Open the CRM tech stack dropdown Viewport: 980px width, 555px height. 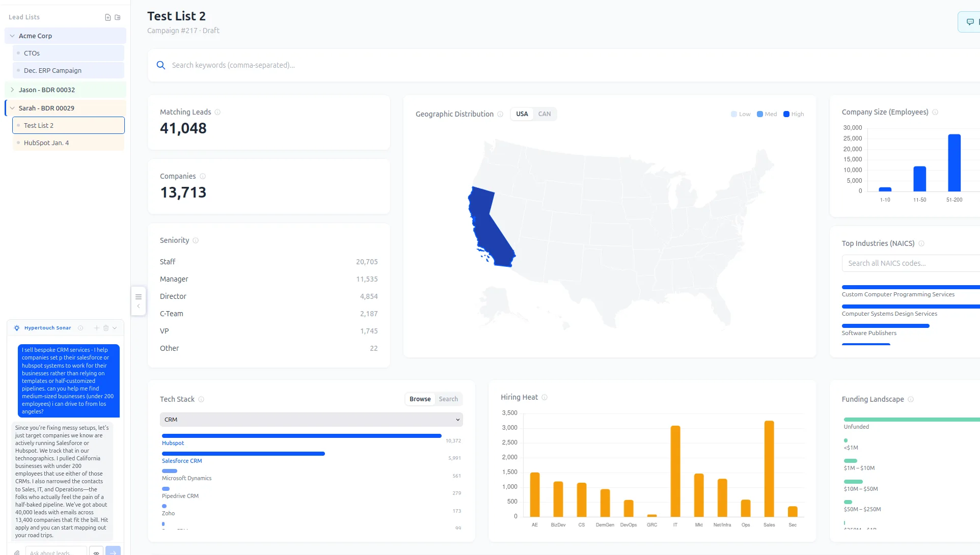311,420
